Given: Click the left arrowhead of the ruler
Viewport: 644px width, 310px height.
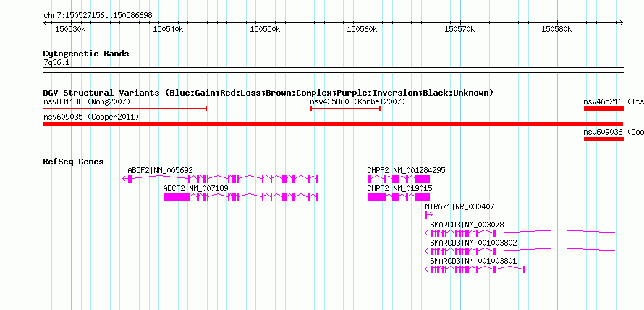Looking at the screenshot, I should pos(45,23).
